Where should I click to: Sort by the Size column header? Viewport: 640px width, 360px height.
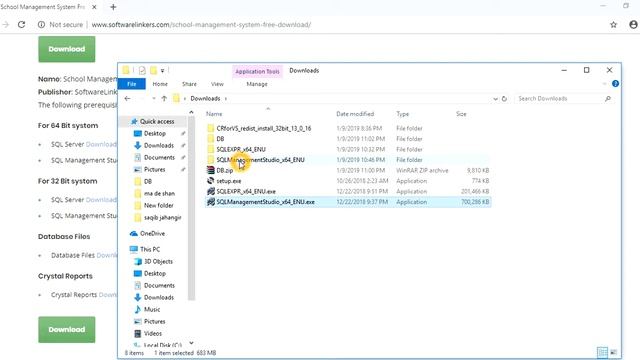coord(461,114)
